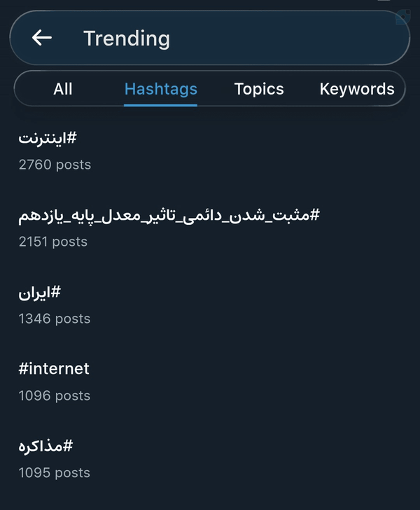The height and width of the screenshot is (510, 420).
Task: Show the Keywords tab
Action: 357,89
